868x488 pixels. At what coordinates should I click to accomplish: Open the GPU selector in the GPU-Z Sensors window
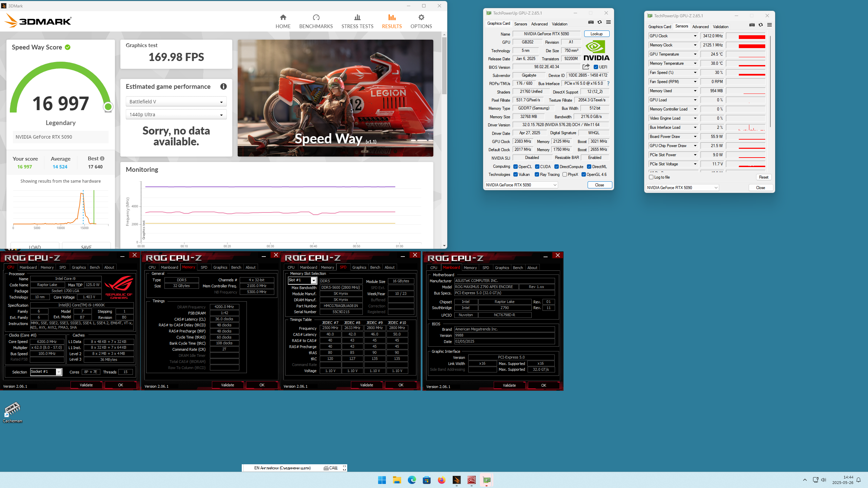click(682, 188)
